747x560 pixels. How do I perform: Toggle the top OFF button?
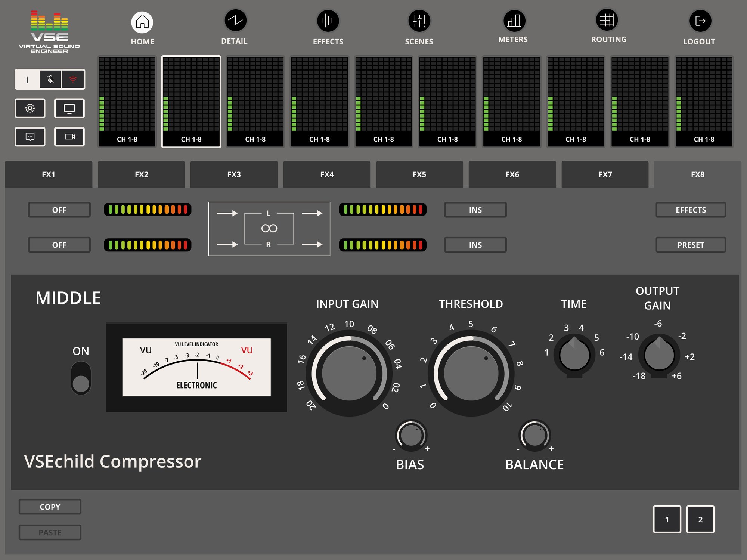pos(59,210)
